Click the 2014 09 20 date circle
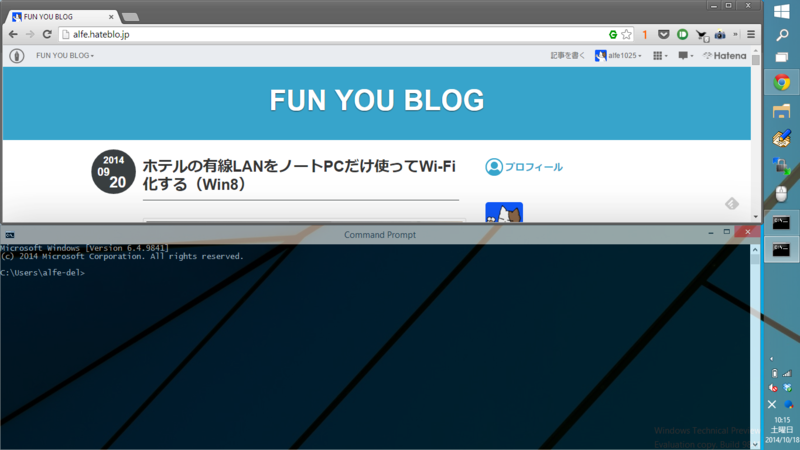Viewport: 800px width, 450px height. 113,172
